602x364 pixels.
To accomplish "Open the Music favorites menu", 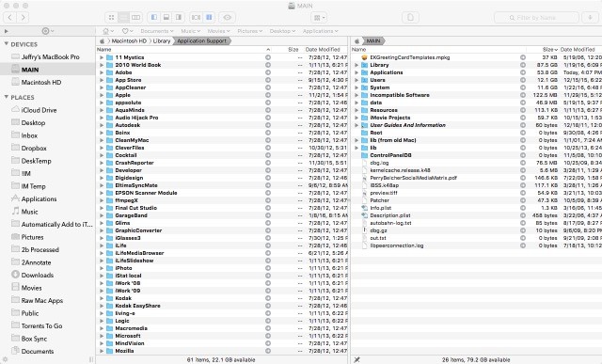I will tap(190, 31).
